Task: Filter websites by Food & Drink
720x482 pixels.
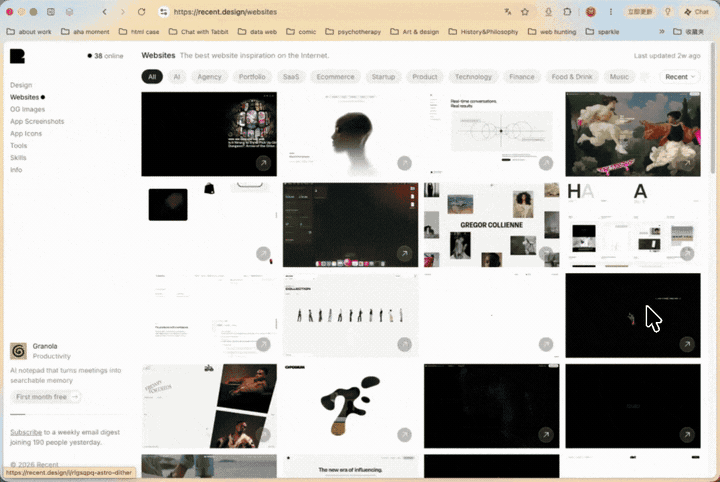Action: pyautogui.click(x=572, y=77)
